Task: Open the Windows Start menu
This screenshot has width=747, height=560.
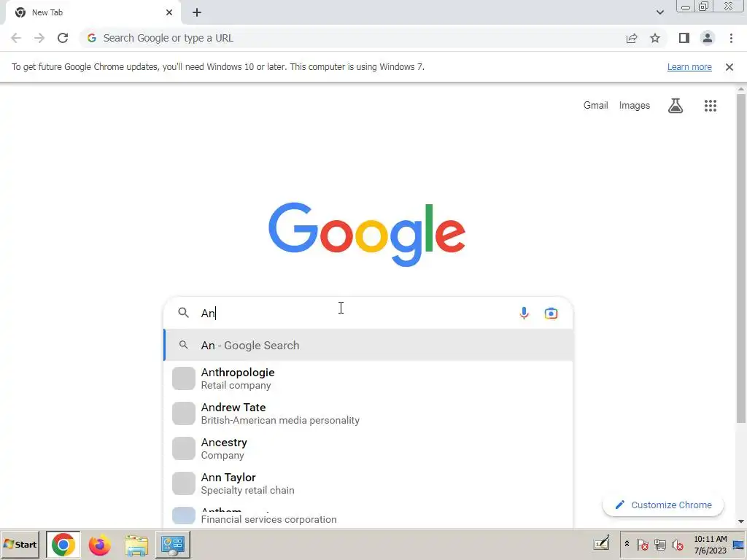Action: coord(20,544)
